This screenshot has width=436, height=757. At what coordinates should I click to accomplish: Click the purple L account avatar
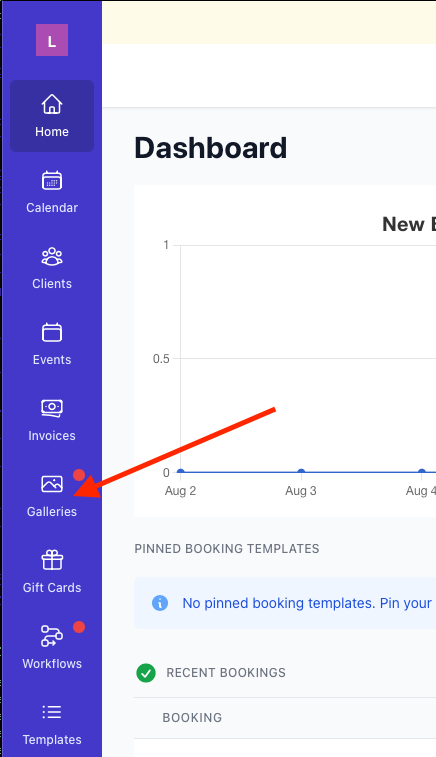pos(52,40)
